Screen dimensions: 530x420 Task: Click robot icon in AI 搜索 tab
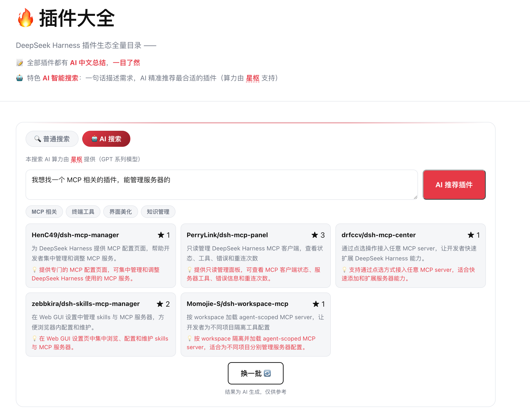(94, 139)
